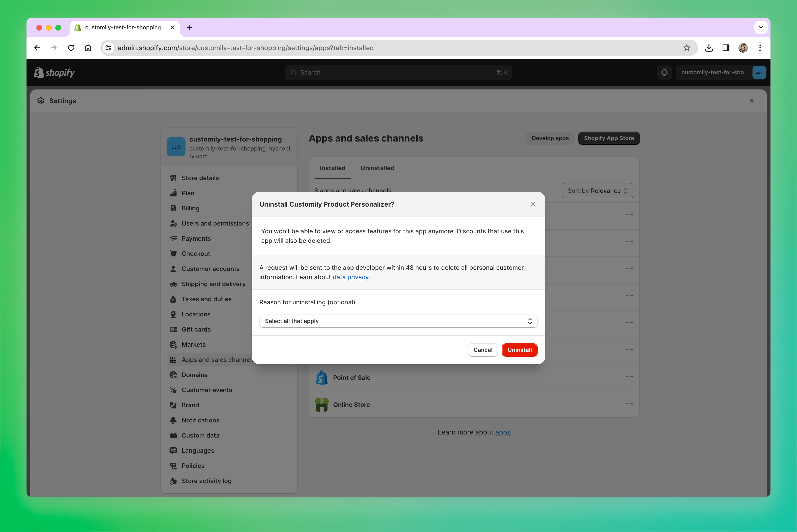The image size is (797, 532).
Task: Open Point of Sale more options menu
Action: click(x=629, y=377)
